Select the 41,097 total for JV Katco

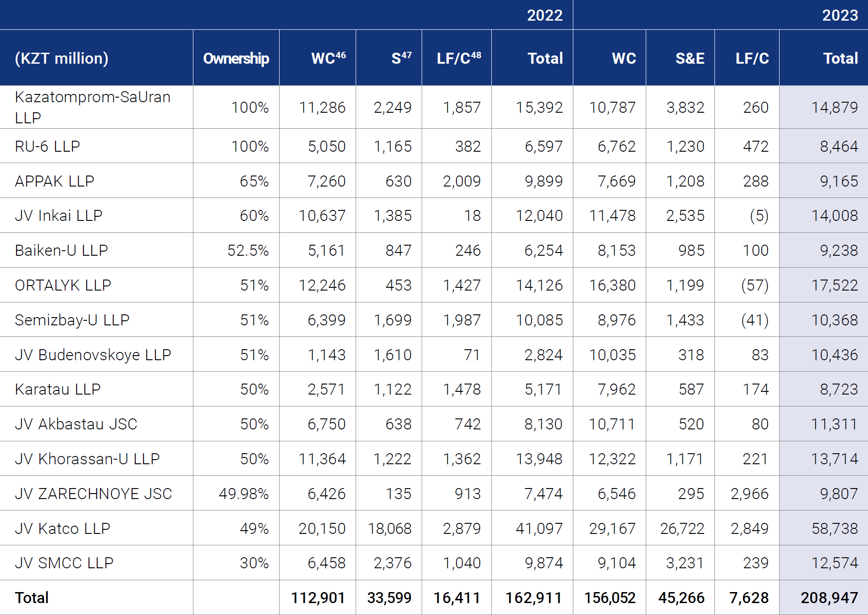539,528
